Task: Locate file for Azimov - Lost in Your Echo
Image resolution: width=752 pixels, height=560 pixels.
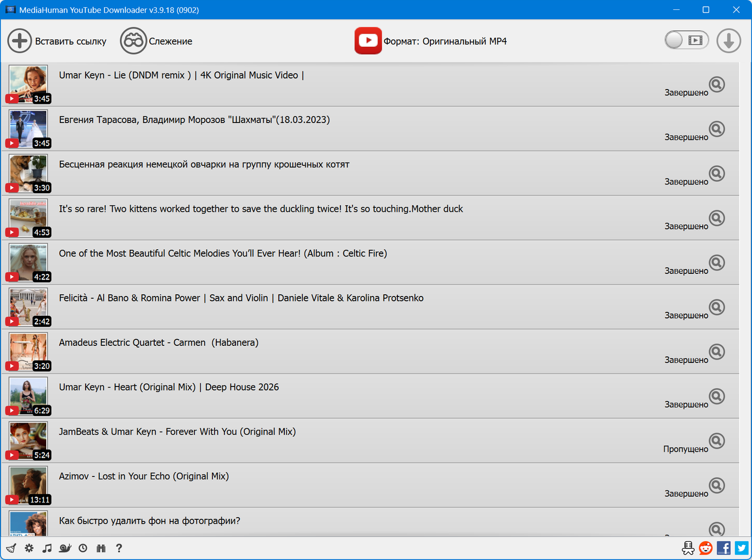Action: click(x=717, y=485)
